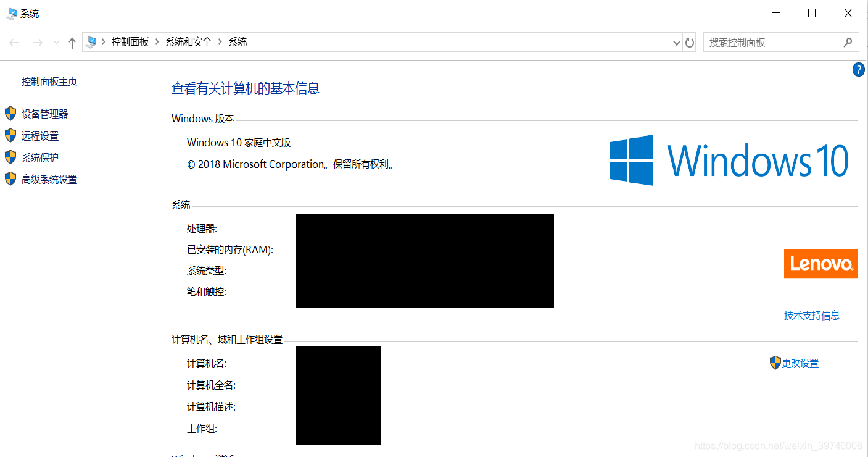The height and width of the screenshot is (457, 868).
Task: Click the 计算机名、域和工作组设置 section header
Action: tap(227, 340)
